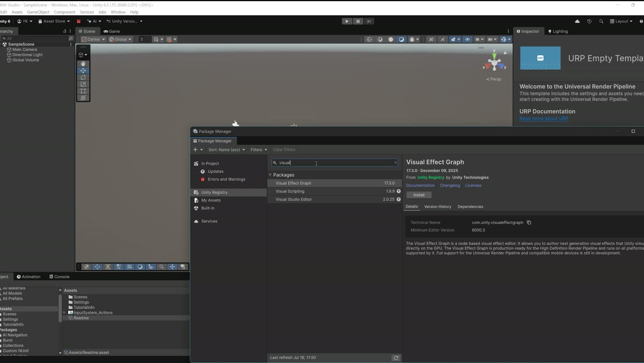
Task: Select Directional Light in Hierarchy
Action: coord(27,55)
